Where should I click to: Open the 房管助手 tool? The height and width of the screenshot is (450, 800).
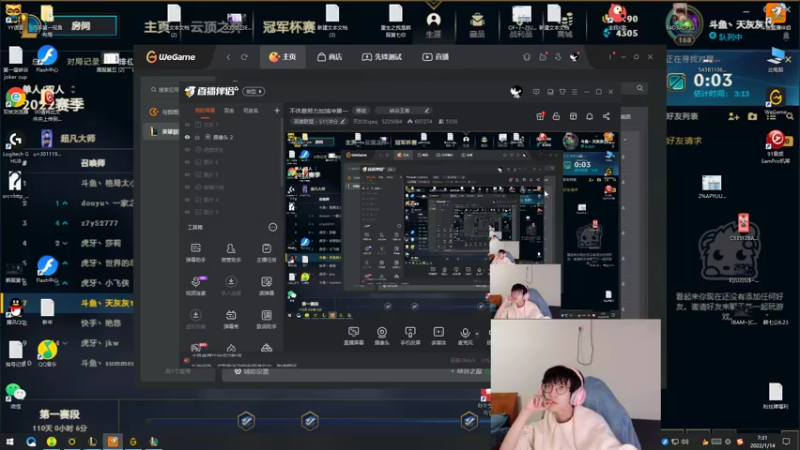(231, 253)
